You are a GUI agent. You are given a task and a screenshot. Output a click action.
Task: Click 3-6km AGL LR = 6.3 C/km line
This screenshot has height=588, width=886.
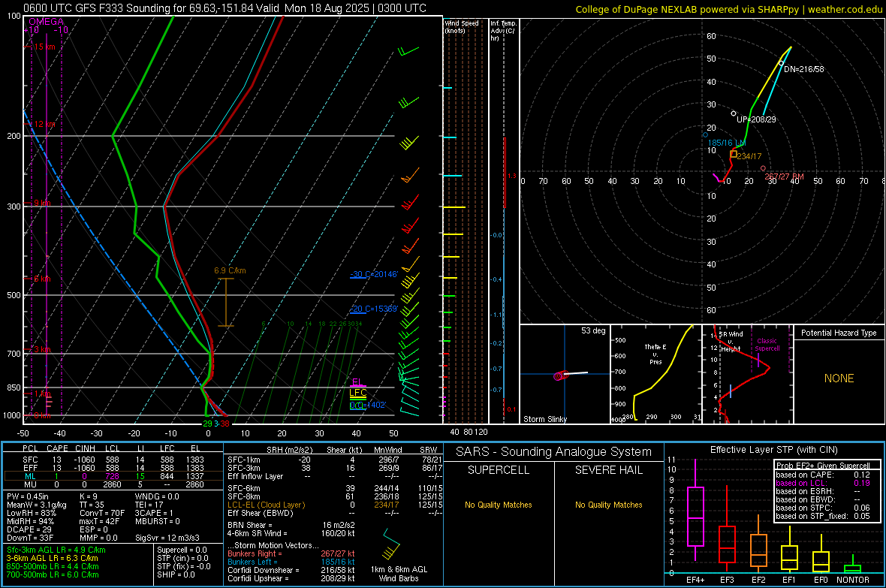[x=52, y=558]
